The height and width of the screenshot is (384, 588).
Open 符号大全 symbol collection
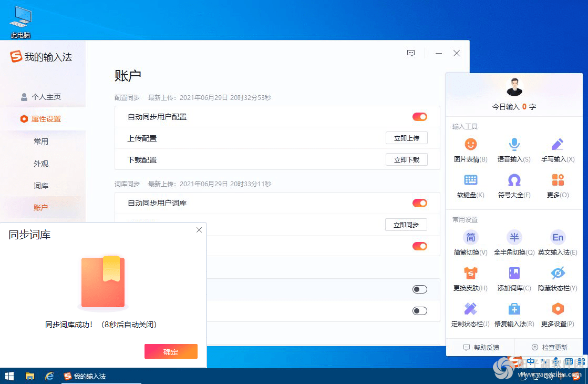pyautogui.click(x=513, y=187)
